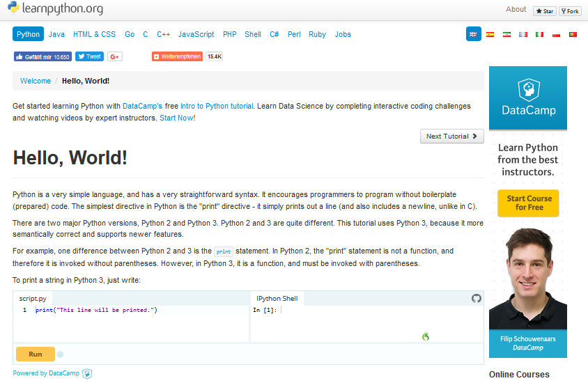Star the project on GitHub
Viewport: 588px width, 383px height.
coord(545,11)
